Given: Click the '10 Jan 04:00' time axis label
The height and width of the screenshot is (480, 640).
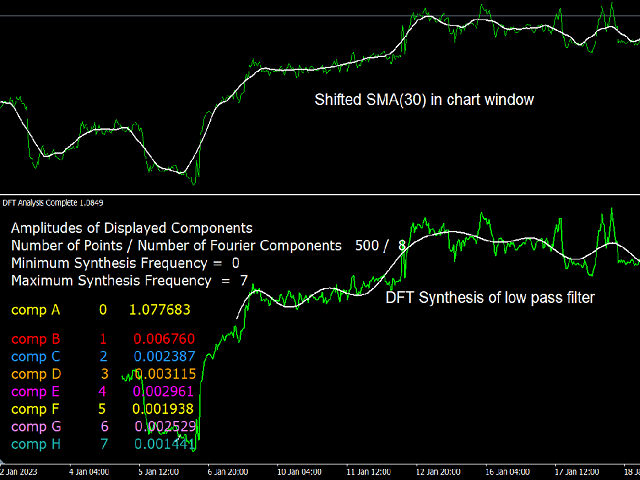Looking at the screenshot, I should click(x=299, y=472).
